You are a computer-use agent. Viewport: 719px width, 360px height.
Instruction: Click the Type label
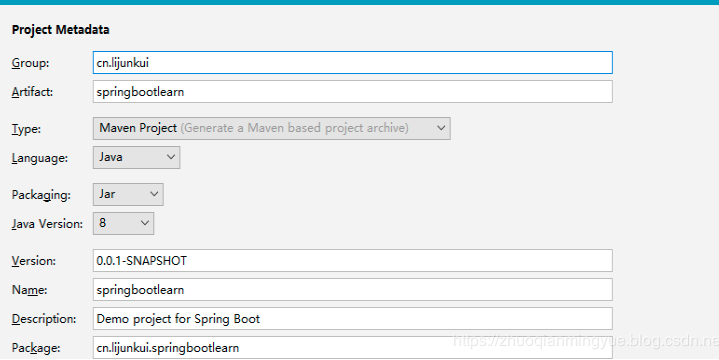click(x=26, y=129)
